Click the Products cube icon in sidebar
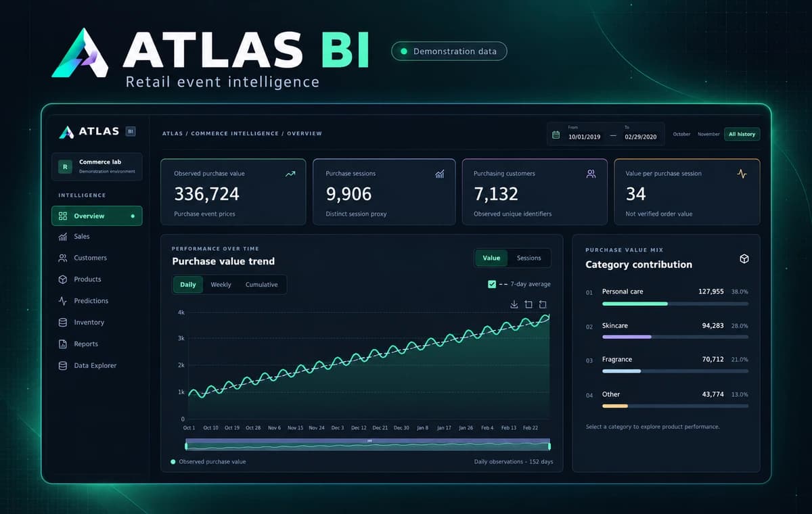 coord(63,279)
